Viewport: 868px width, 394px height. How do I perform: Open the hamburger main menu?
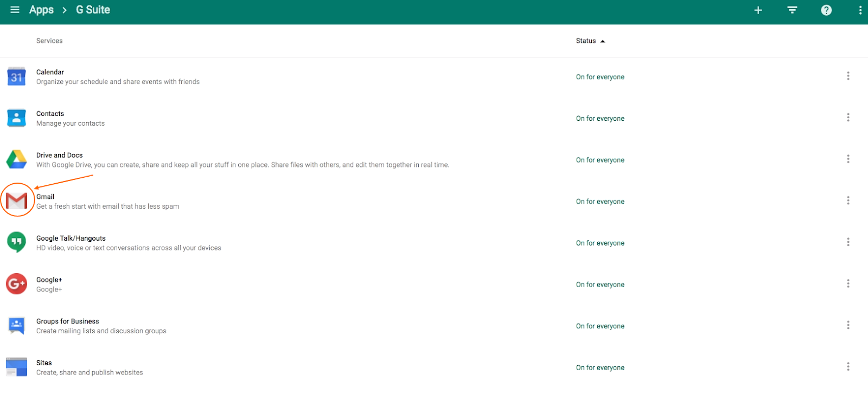(15, 10)
